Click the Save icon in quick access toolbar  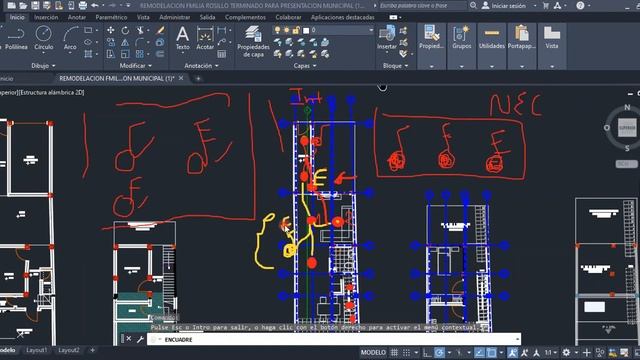tap(36, 5)
